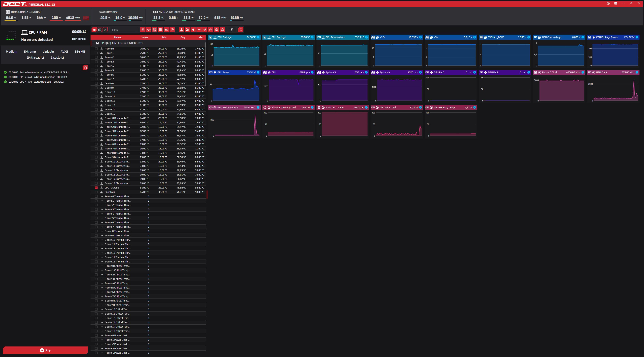
Task: Enable the Core Max sensor checkbox
Action: click(96, 192)
